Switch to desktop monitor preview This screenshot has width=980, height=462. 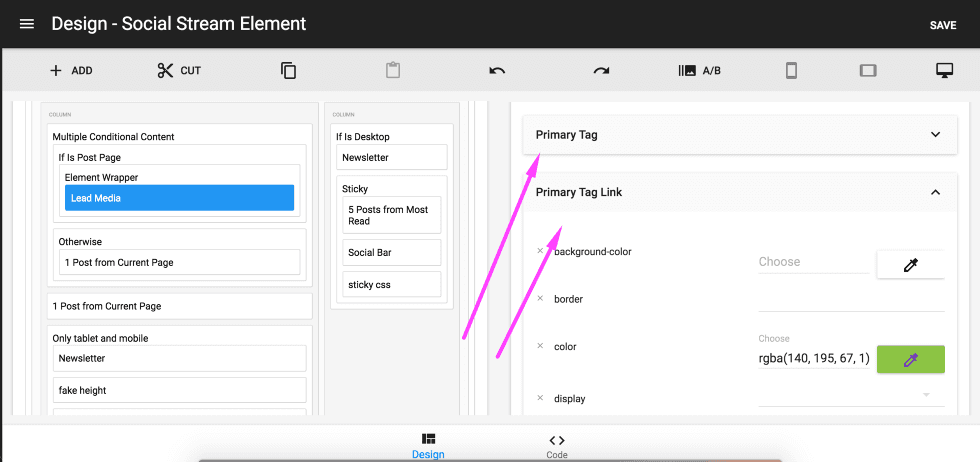[943, 70]
